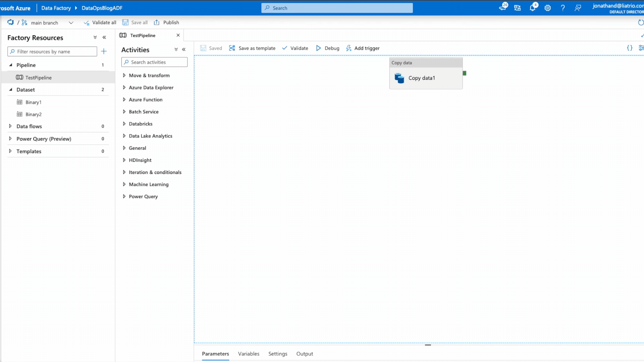This screenshot has height=362, width=644.
Task: Click the configuration panel resize handle
Action: (x=428, y=345)
